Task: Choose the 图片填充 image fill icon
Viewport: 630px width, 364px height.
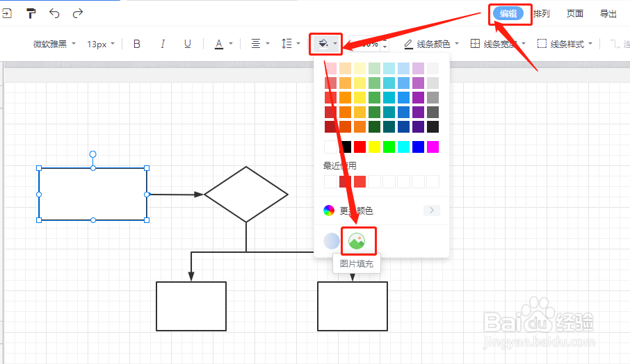Action: [357, 241]
